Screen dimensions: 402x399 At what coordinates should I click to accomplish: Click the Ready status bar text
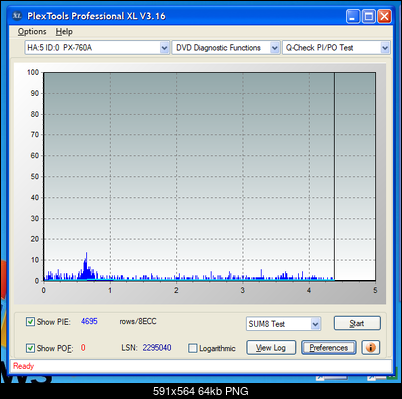tap(24, 366)
